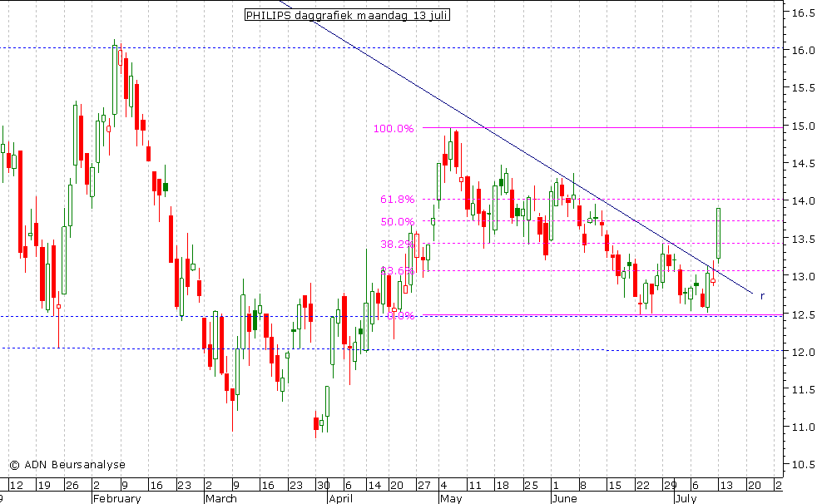Click the 'February' month label
Screen dimensions: 817x504
[x=117, y=499]
